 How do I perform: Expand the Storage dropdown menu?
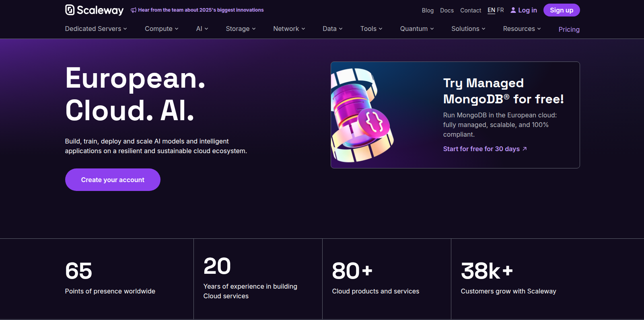[x=241, y=29]
